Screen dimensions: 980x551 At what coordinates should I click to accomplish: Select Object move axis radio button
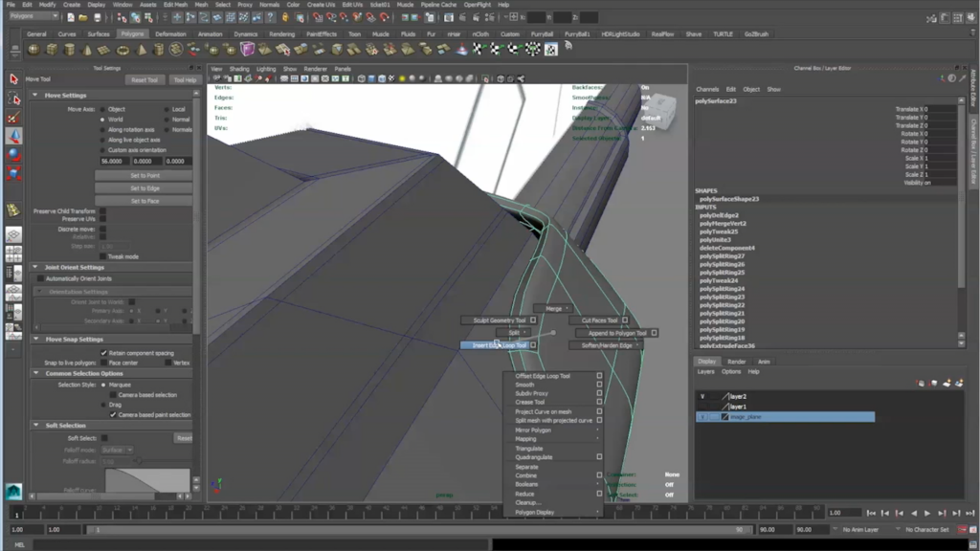pos(102,109)
